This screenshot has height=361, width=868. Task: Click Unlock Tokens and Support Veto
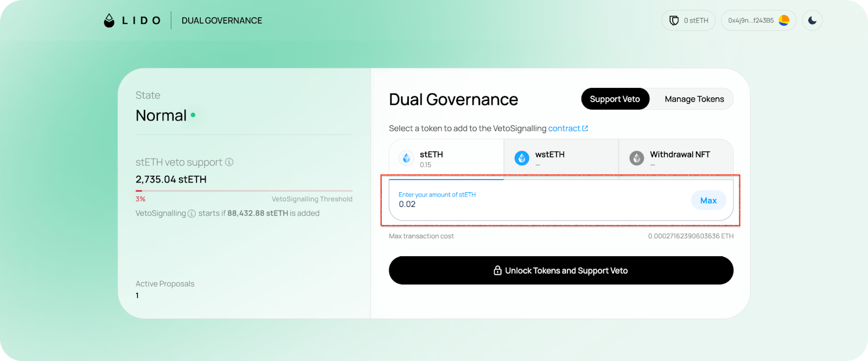[x=561, y=270]
